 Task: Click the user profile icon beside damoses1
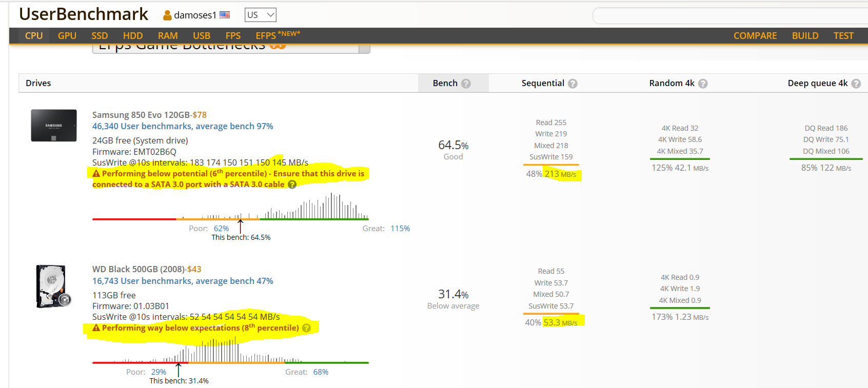point(167,15)
